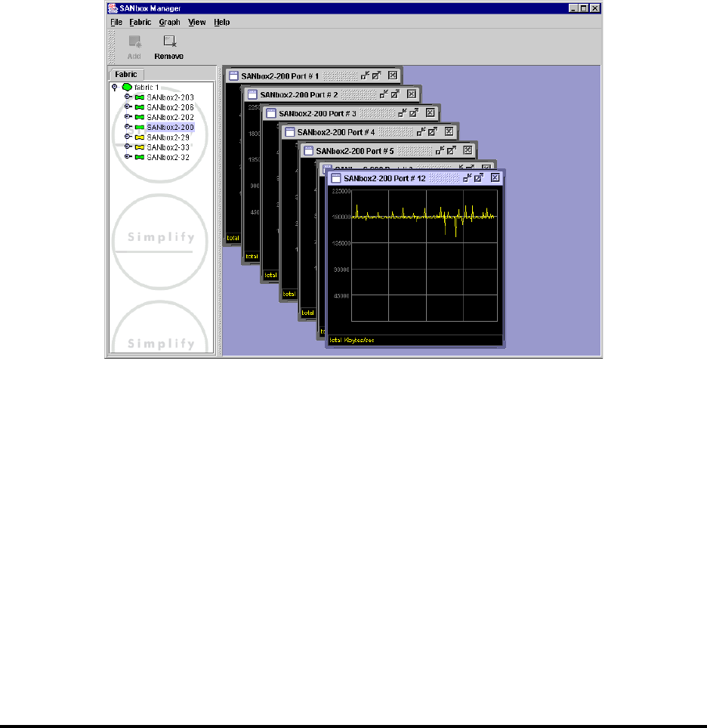
Task: Click the SANbox2-200 switch icon
Action: point(139,127)
